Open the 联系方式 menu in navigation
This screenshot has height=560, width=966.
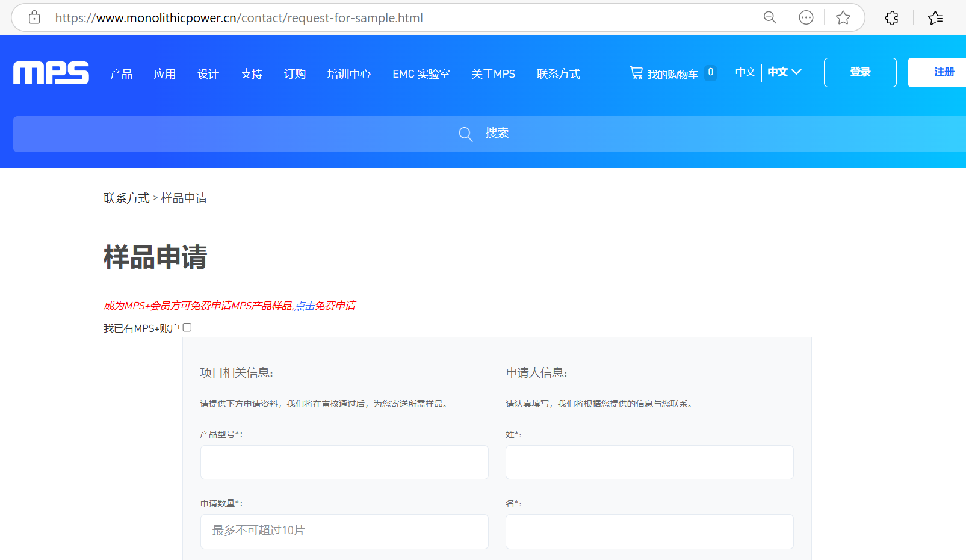559,73
